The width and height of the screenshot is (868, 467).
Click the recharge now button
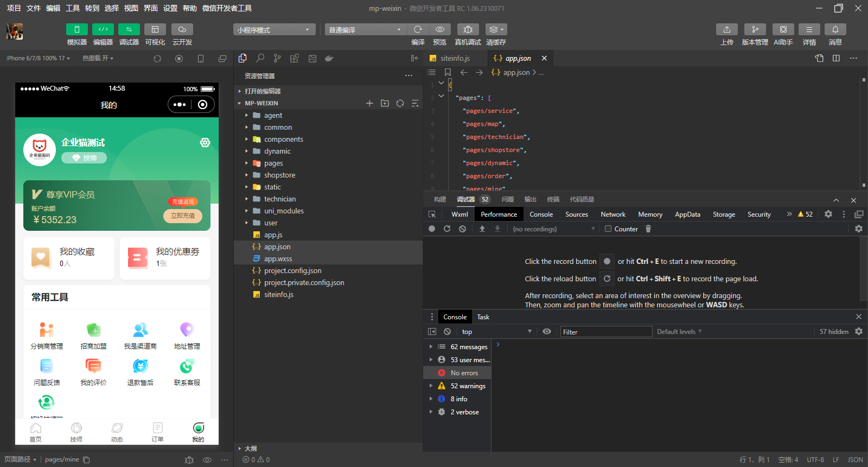[183, 216]
